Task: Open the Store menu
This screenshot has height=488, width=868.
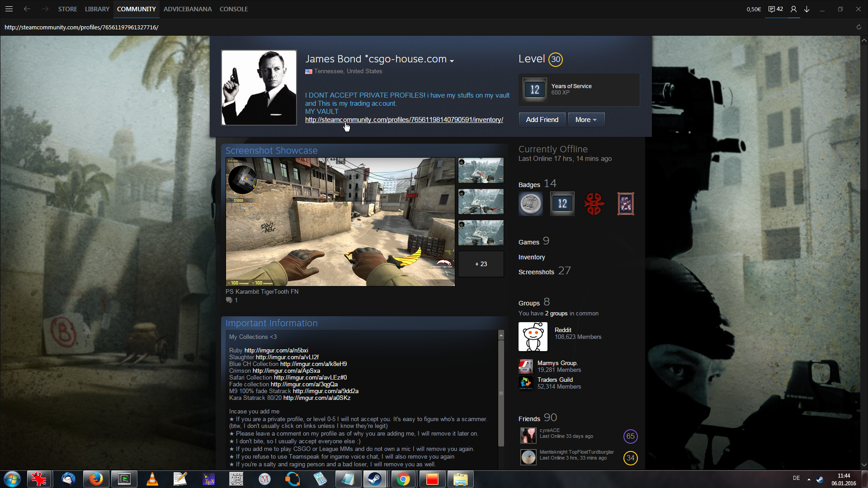Action: click(x=68, y=9)
